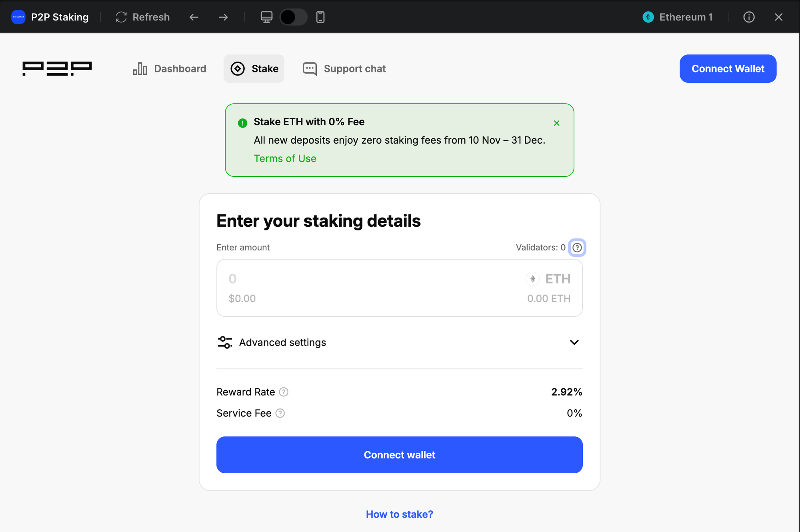Select the desktop view monitor icon

[266, 17]
